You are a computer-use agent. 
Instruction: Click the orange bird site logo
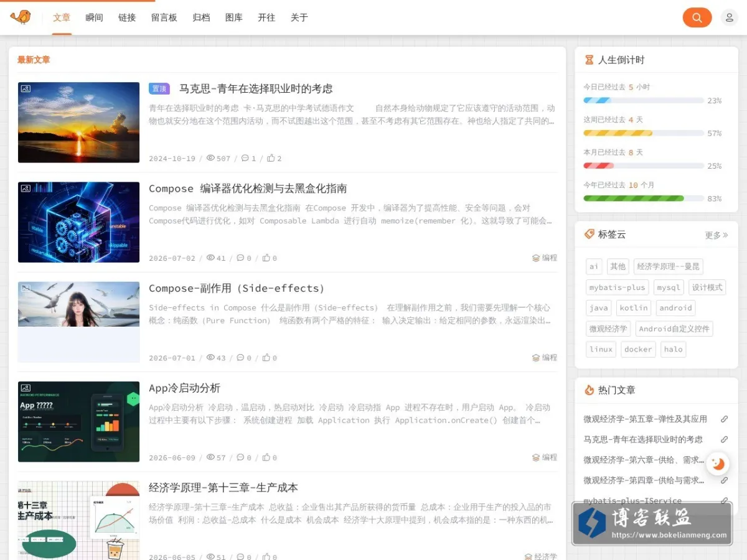pyautogui.click(x=21, y=17)
